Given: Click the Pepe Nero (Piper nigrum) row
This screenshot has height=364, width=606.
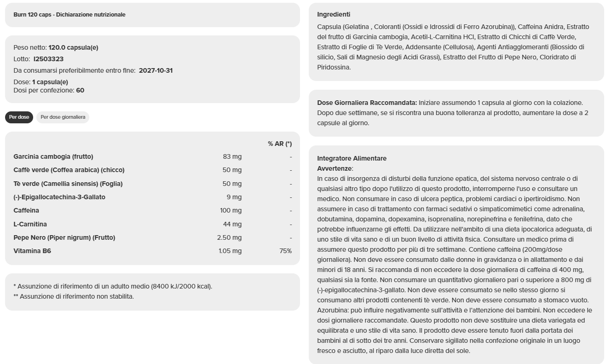Looking at the screenshot, I should (x=64, y=237).
